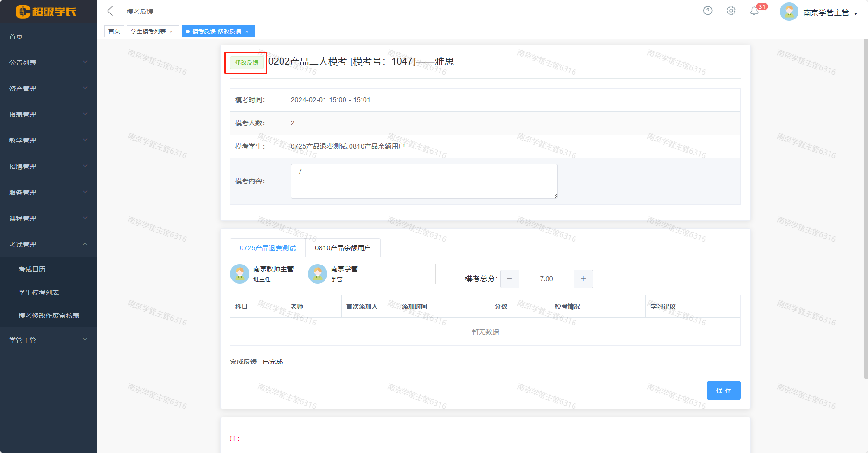The height and width of the screenshot is (453, 868).
Task: Expand the 教学管理 sidebar menu
Action: 48,141
